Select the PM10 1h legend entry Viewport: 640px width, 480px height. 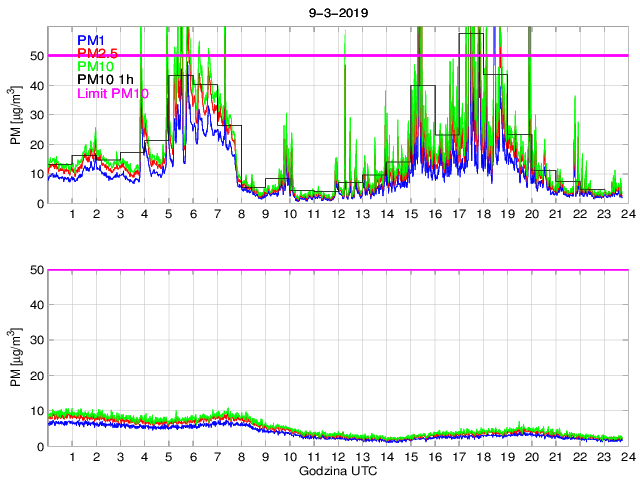coord(105,79)
